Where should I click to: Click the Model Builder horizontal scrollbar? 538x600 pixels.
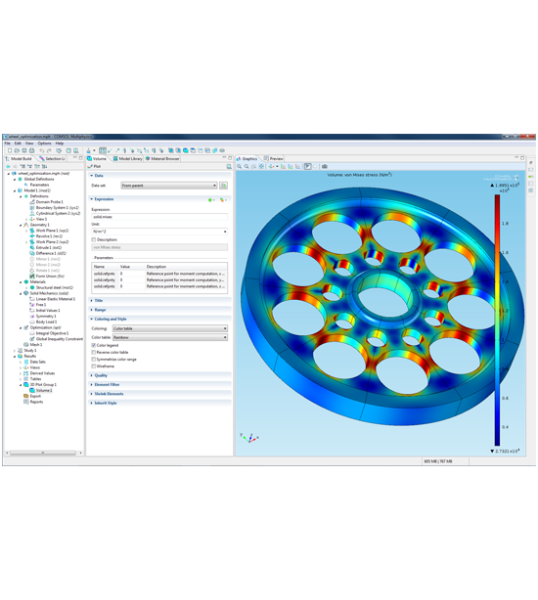(43, 453)
